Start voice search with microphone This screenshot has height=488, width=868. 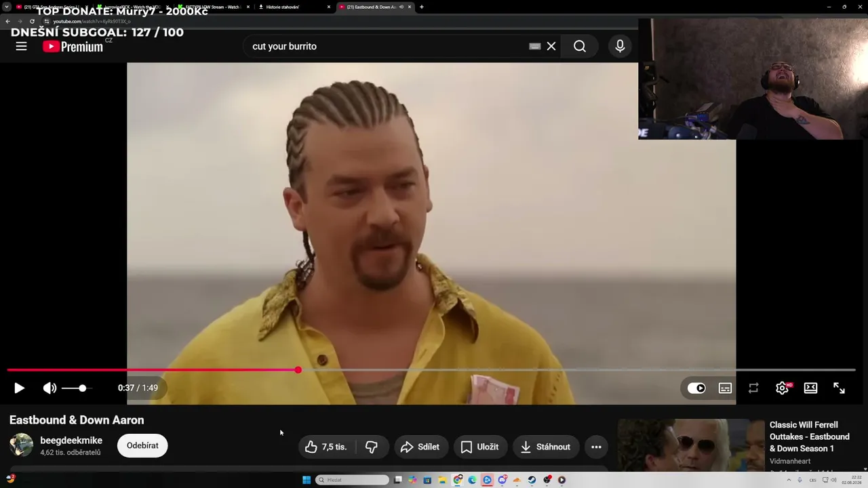pos(620,46)
